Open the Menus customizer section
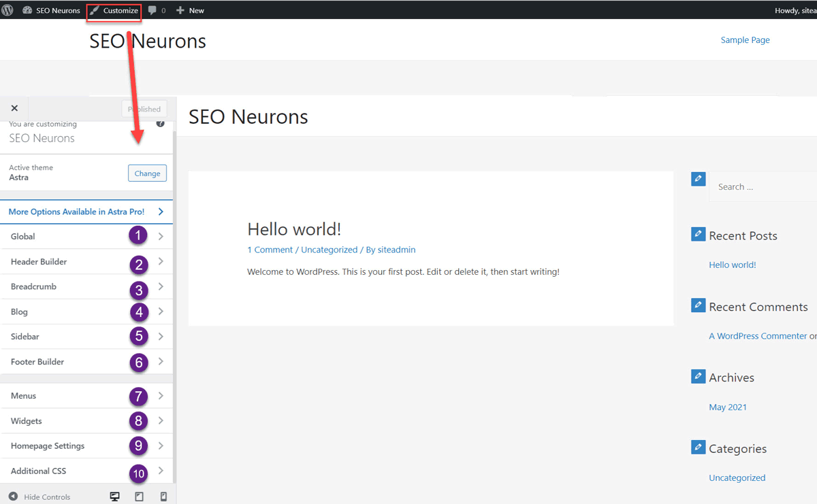Viewport: 817px width, 504px height. [86, 396]
